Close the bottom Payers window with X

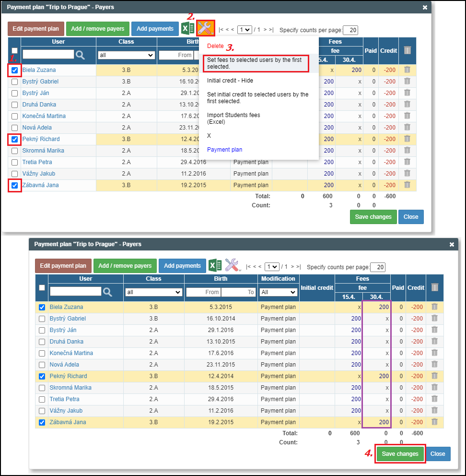point(452,244)
